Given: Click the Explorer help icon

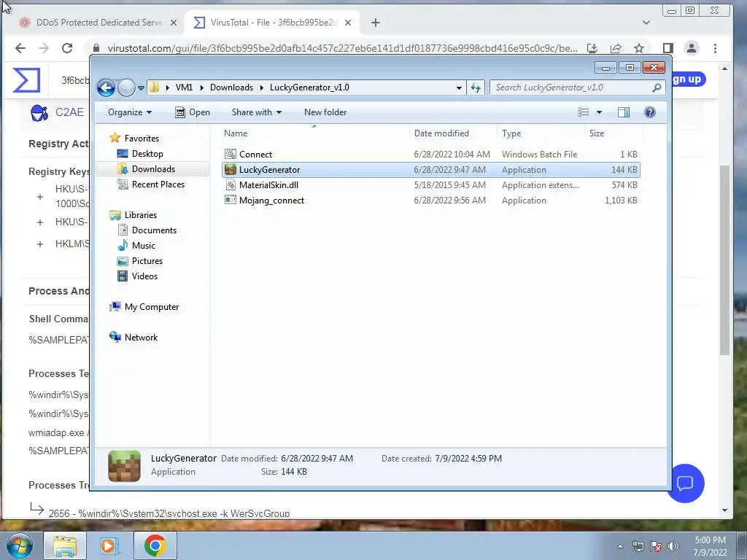Looking at the screenshot, I should 650,112.
